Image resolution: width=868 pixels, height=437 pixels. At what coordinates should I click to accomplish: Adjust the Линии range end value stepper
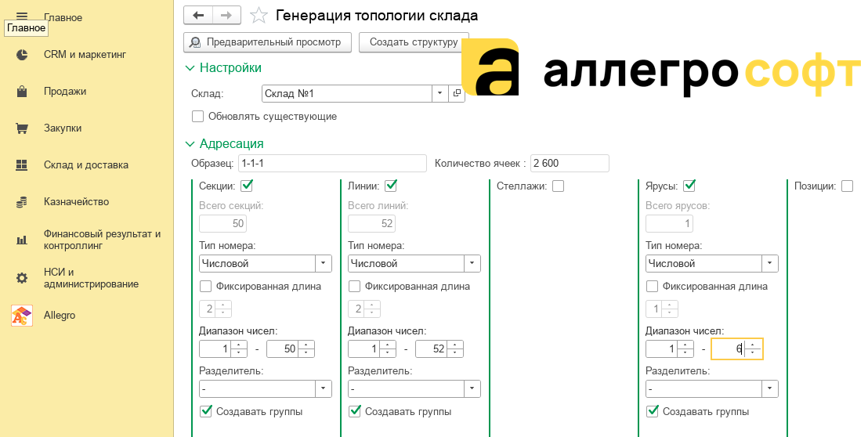[x=455, y=349]
